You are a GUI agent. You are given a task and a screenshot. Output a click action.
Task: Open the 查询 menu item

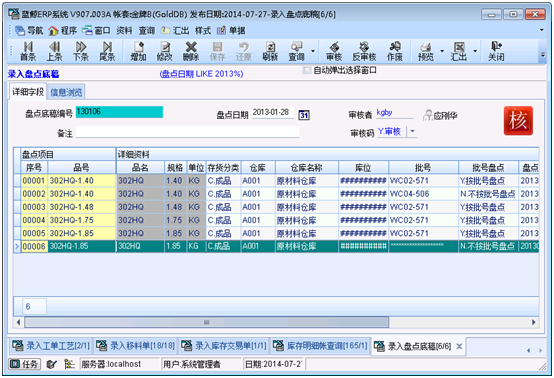tap(147, 30)
